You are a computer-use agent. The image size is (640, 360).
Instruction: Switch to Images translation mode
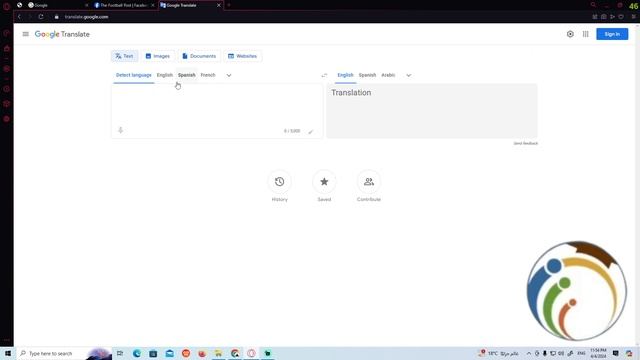tap(158, 56)
